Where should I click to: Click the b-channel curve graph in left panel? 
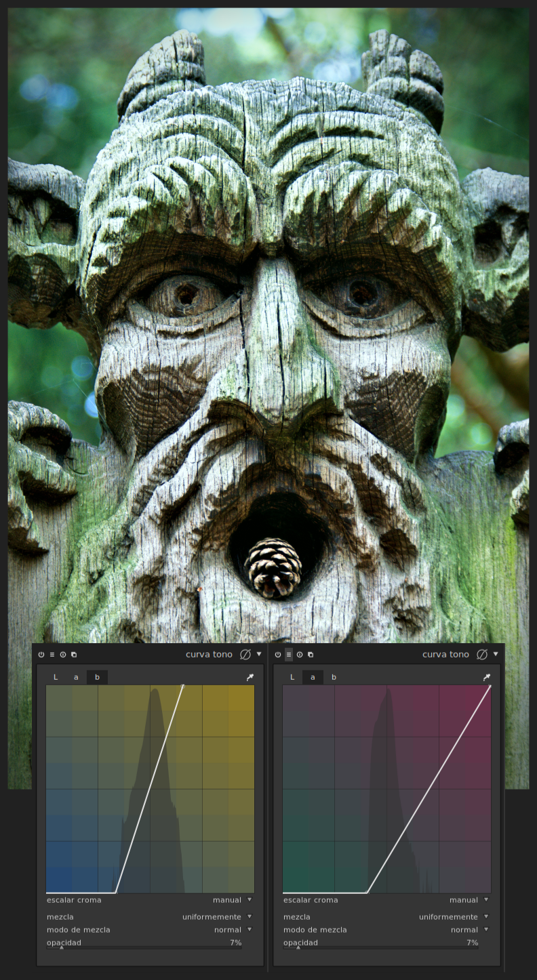pyautogui.click(x=150, y=789)
